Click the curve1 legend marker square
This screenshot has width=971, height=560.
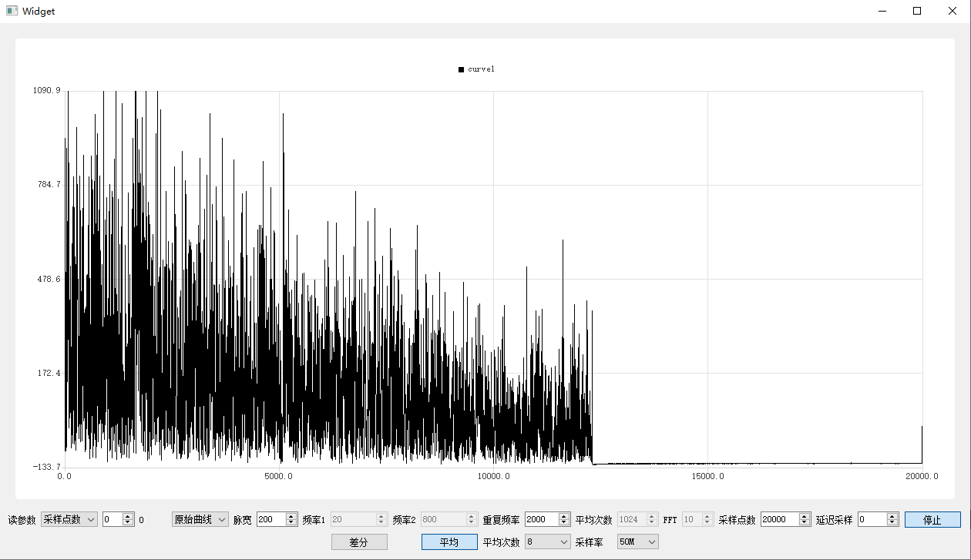461,69
